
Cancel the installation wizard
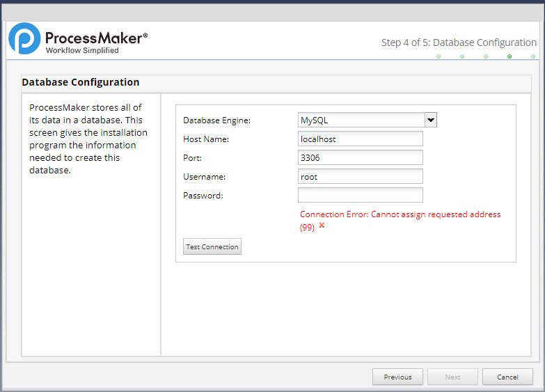click(x=507, y=377)
